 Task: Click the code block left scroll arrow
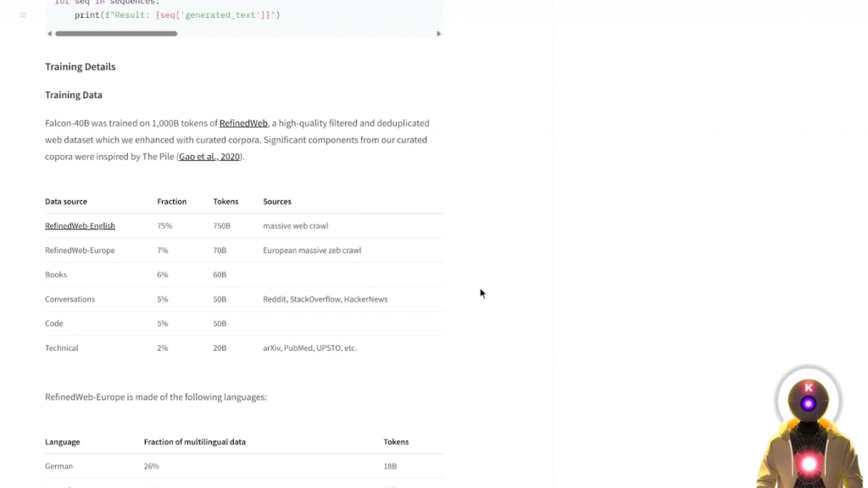click(49, 34)
